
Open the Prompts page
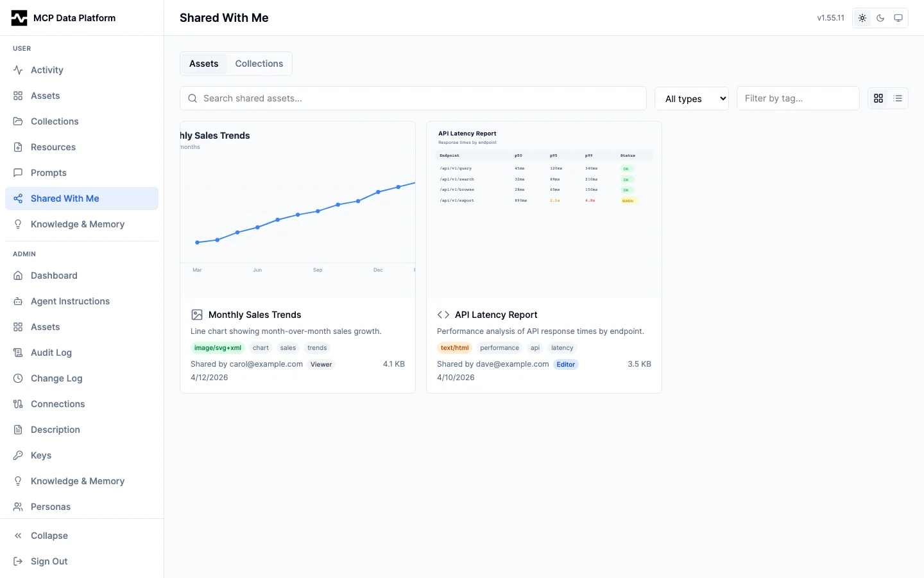pyautogui.click(x=49, y=173)
